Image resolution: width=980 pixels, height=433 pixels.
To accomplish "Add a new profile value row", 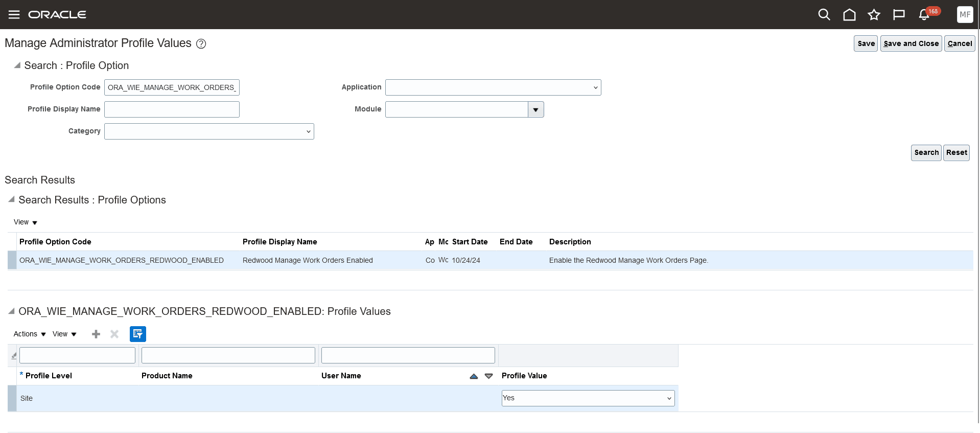I will pos(96,334).
